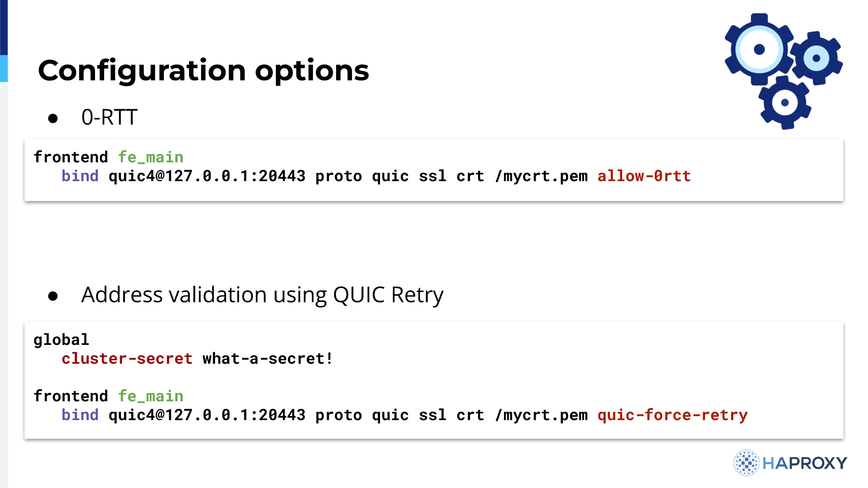Click the bind keyword in the second block

point(80,415)
